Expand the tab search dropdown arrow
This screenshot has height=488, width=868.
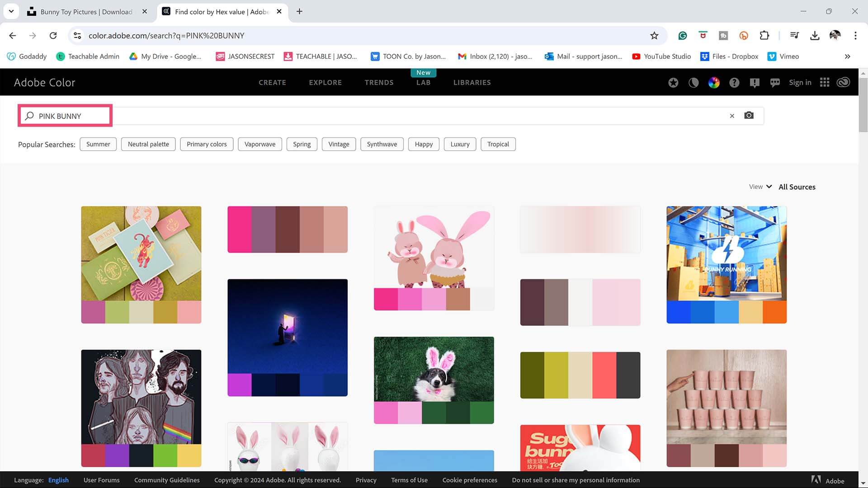[x=11, y=11]
